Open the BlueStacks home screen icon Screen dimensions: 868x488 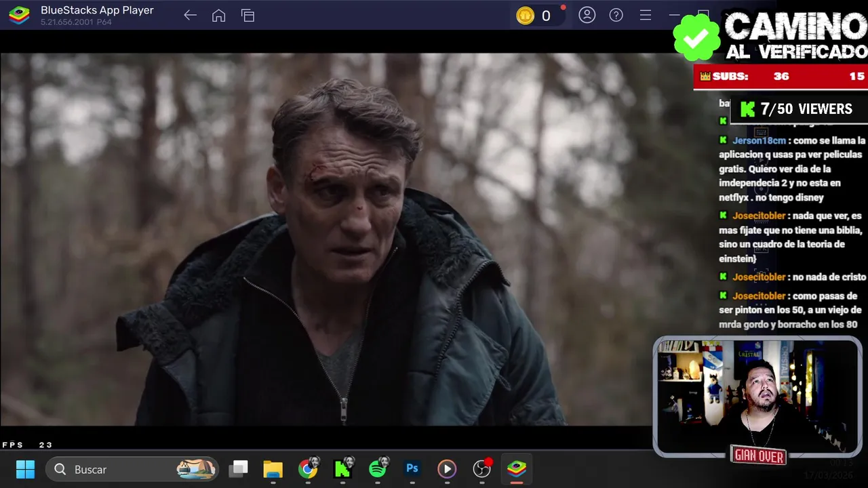coord(218,16)
